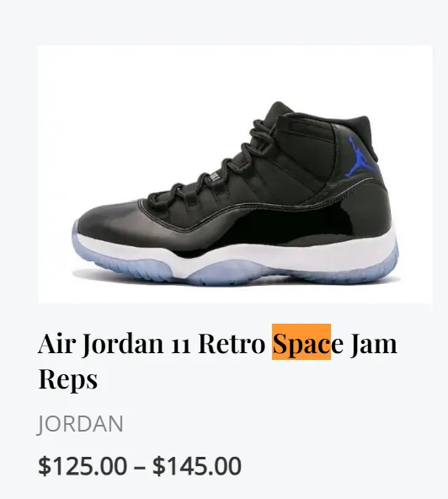Click the word Jordan in product title
The image size is (448, 499).
pyautogui.click(x=123, y=343)
